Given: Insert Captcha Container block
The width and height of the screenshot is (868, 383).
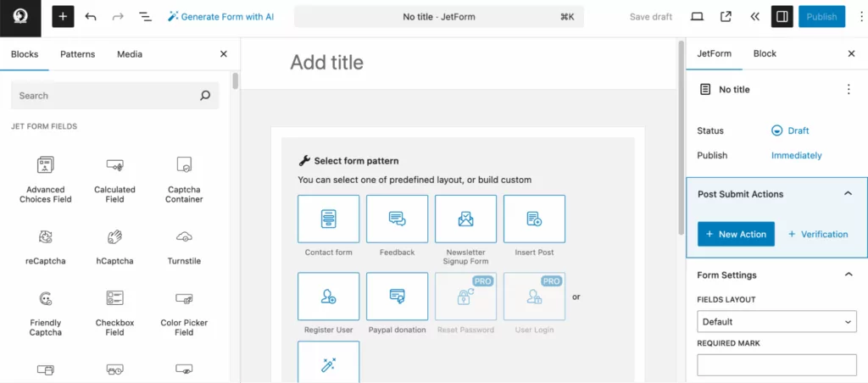Looking at the screenshot, I should click(x=184, y=180).
